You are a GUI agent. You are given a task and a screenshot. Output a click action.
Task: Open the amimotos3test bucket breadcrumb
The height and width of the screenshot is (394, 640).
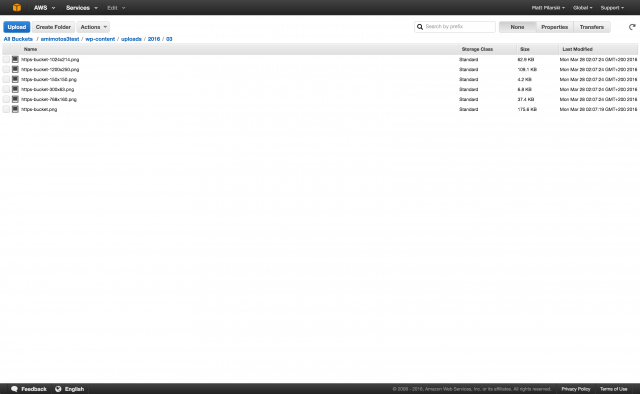(60, 39)
